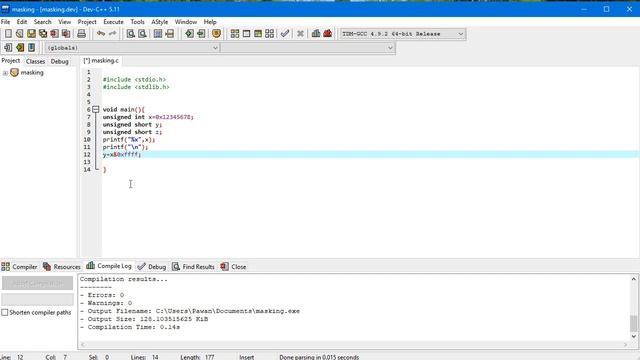Click the Add to Project icon

[189, 33]
